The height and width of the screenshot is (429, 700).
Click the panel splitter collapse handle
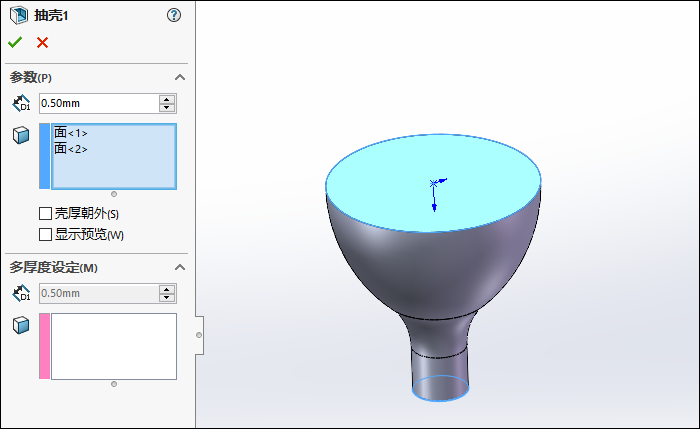point(199,335)
